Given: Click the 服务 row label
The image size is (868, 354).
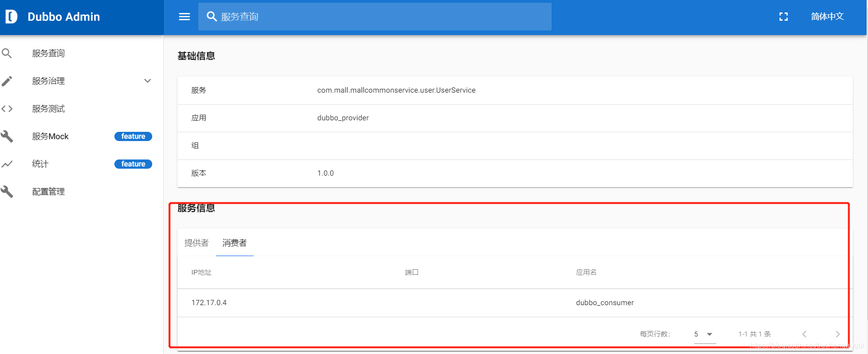Looking at the screenshot, I should click(x=199, y=90).
